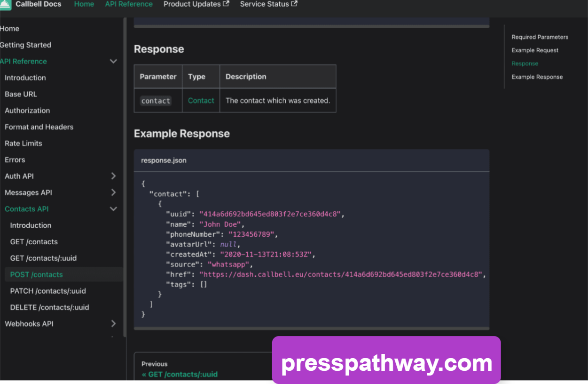Open the Home tab in top navigation
This screenshot has width=588, height=384.
coord(84,4)
